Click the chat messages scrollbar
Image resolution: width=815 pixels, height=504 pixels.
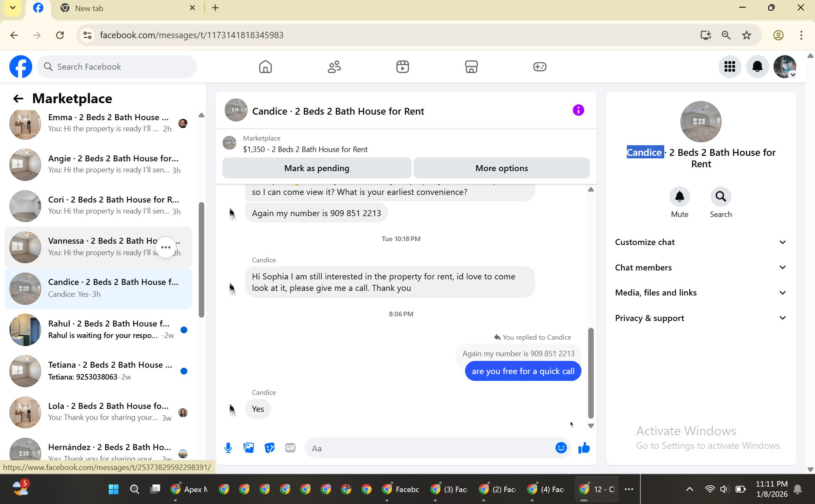591,373
